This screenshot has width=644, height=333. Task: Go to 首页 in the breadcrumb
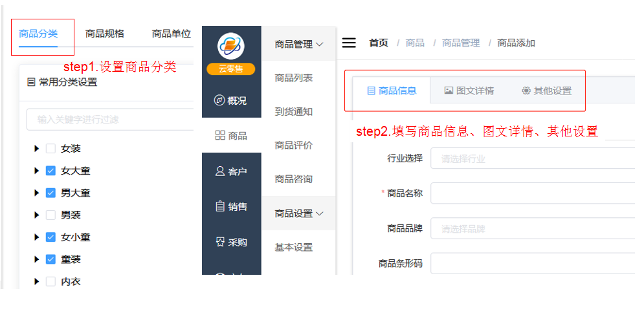pyautogui.click(x=378, y=43)
